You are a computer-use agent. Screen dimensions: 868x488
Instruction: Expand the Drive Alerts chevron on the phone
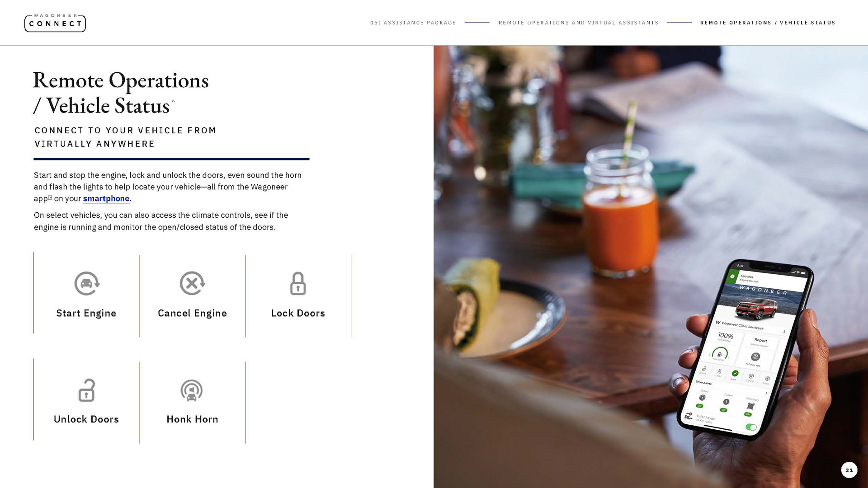point(766,393)
